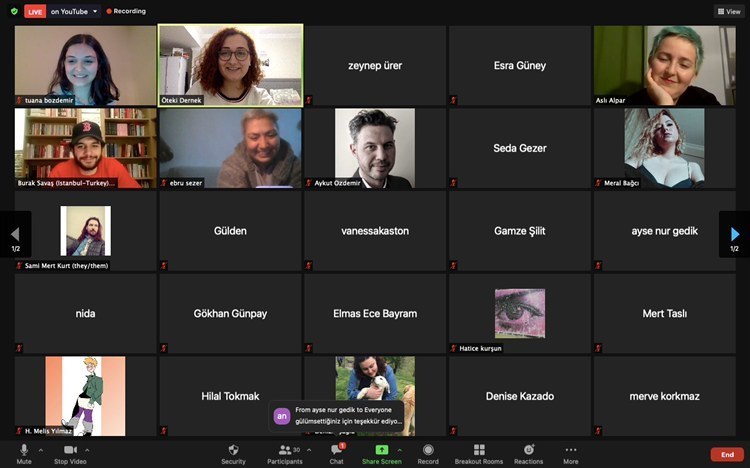Image resolution: width=750 pixels, height=468 pixels.
Task: Stop Video camera toggle
Action: point(68,451)
